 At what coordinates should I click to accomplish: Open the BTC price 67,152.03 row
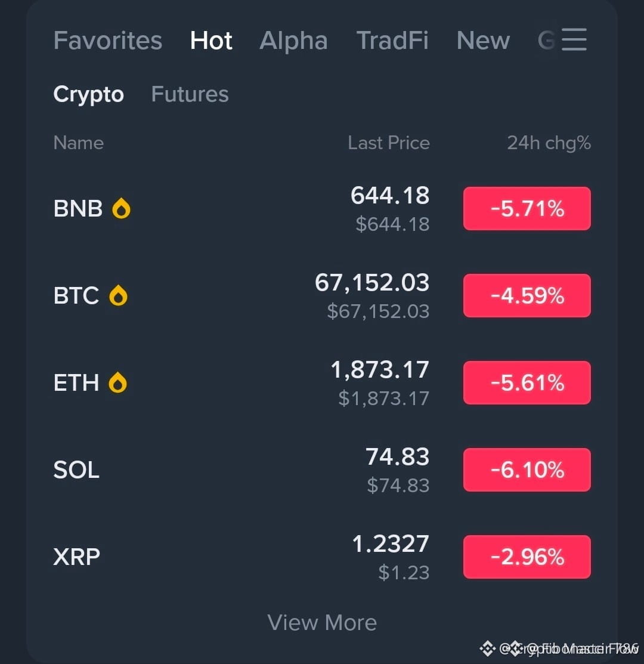pos(322,295)
